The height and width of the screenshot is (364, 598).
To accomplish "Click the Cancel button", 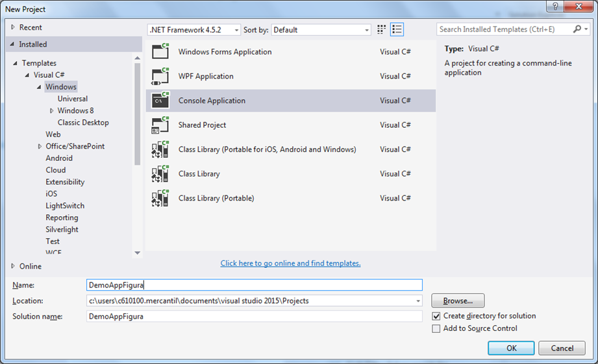I will pos(562,348).
